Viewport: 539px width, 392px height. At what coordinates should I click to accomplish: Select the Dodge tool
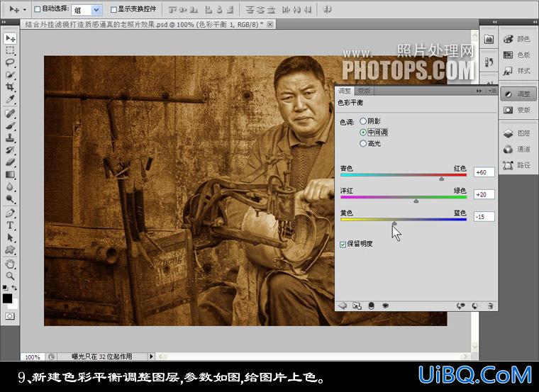click(10, 198)
